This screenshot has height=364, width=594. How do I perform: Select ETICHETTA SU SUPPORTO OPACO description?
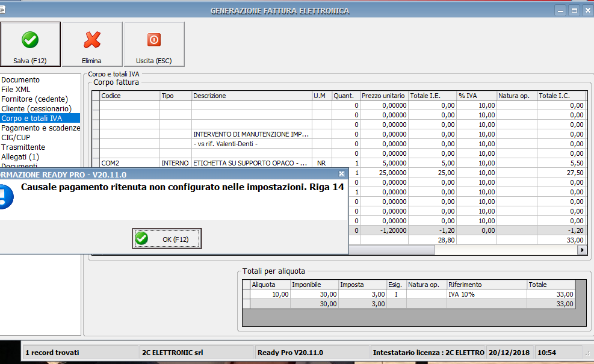click(x=252, y=163)
